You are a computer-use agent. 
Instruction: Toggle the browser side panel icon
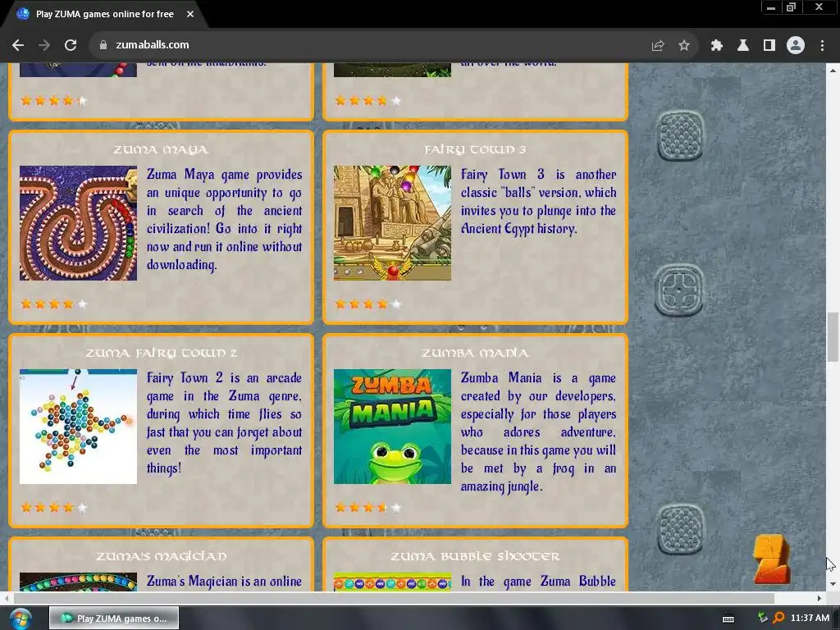(769, 46)
